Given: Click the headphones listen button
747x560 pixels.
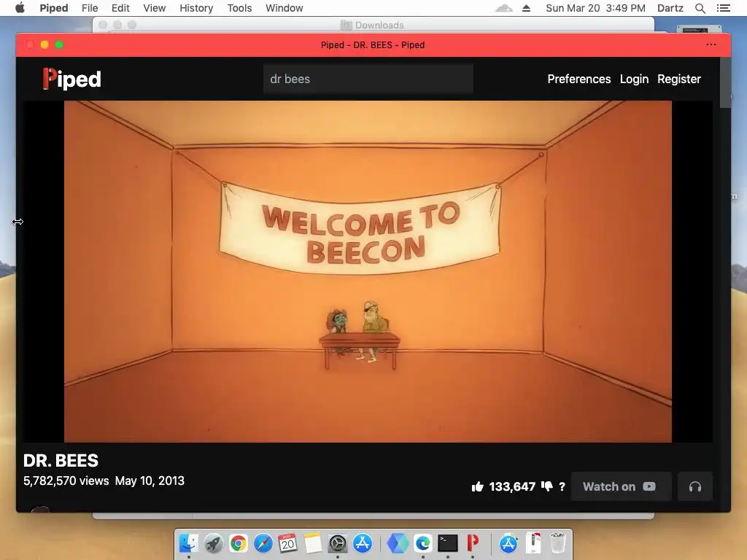Looking at the screenshot, I should point(695,486).
